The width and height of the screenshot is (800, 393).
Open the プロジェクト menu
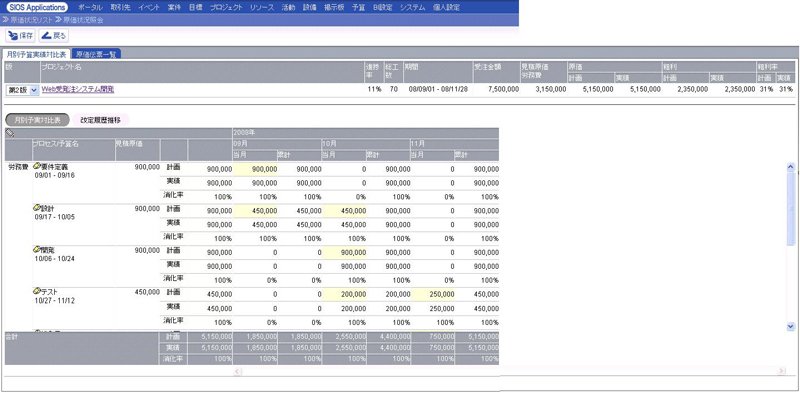(226, 8)
